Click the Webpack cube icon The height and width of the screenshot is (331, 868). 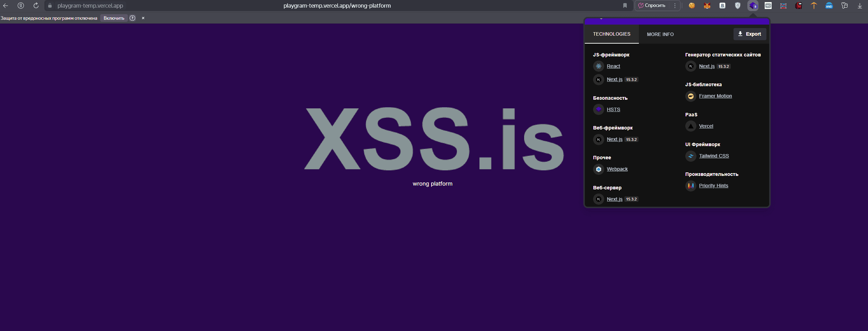(599, 169)
